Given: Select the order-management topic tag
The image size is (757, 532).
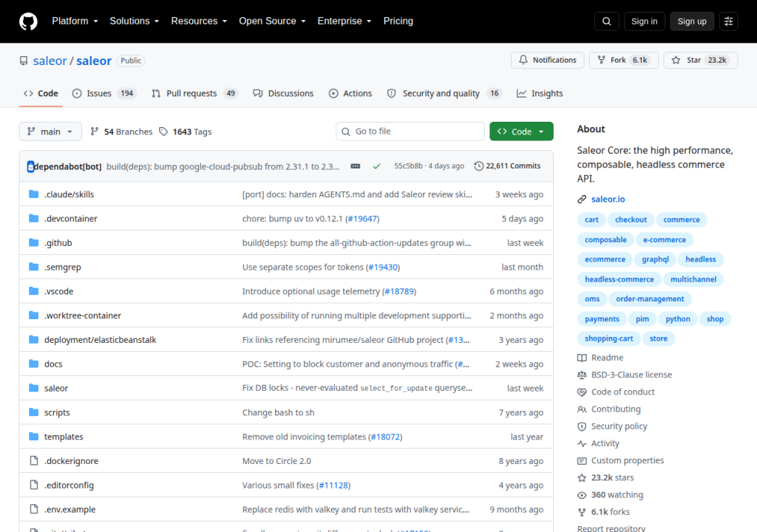Looking at the screenshot, I should coord(650,299).
